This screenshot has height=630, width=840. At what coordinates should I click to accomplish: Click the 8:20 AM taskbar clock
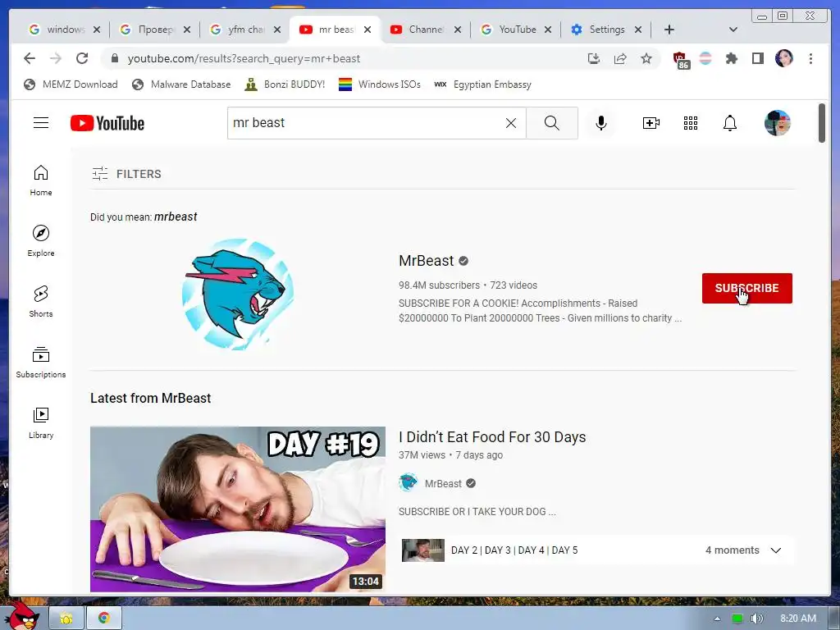(x=797, y=619)
